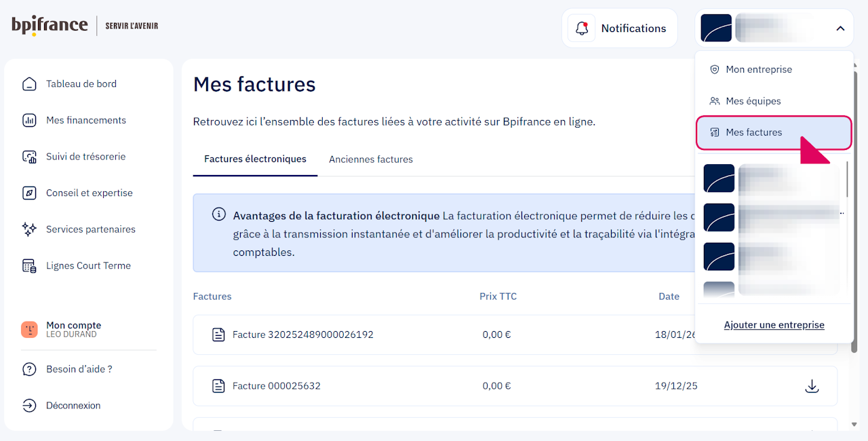Open Mon entreprise from the dropdown menu
Viewport: 868px width, 441px height.
[759, 69]
